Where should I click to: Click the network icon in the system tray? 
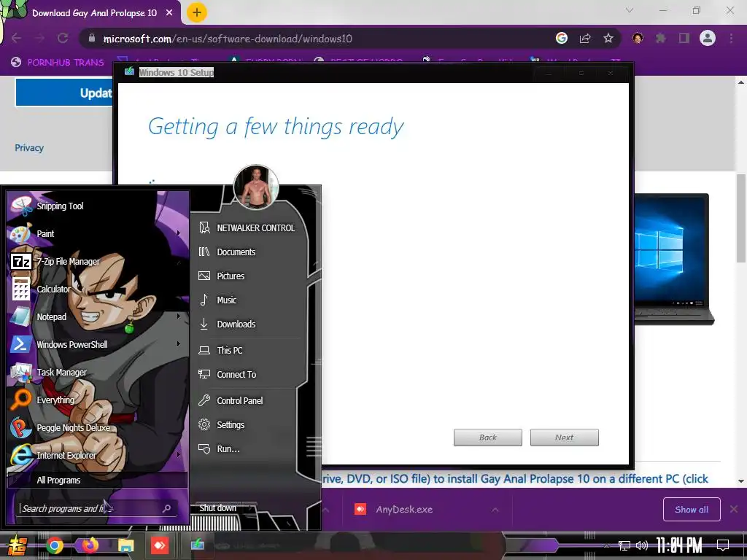point(624,545)
